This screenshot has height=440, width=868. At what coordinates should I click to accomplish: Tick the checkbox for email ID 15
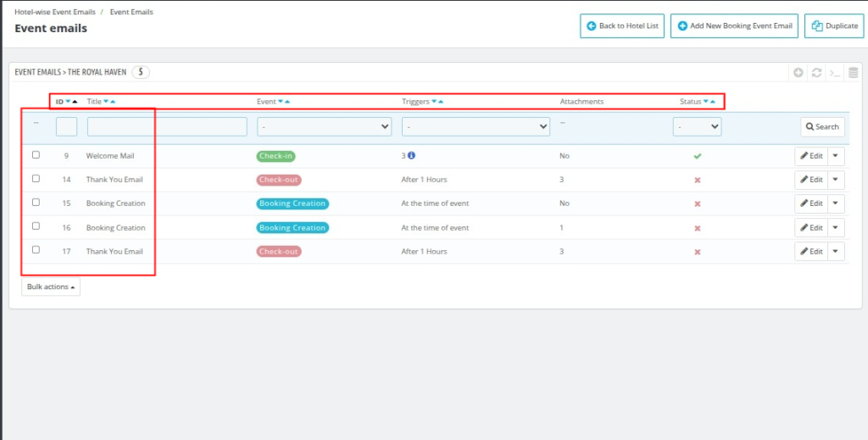36,203
